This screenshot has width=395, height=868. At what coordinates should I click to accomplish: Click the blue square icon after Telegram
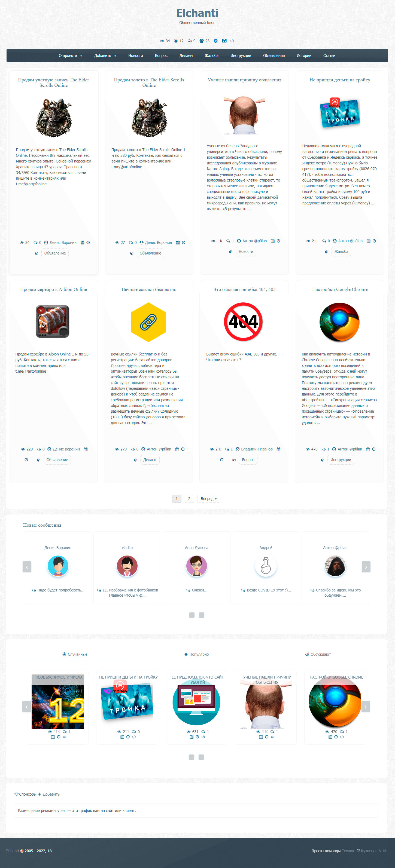tap(224, 41)
